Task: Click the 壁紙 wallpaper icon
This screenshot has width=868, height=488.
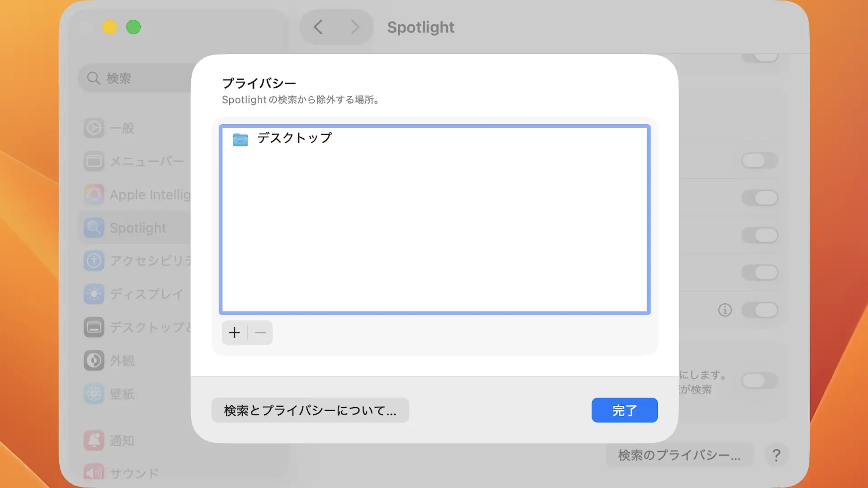Action: tap(94, 394)
